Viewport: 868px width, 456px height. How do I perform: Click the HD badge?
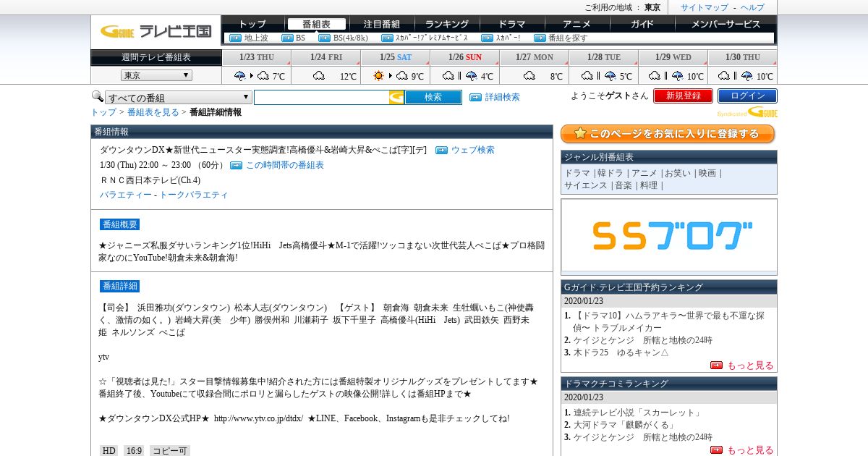click(x=109, y=450)
